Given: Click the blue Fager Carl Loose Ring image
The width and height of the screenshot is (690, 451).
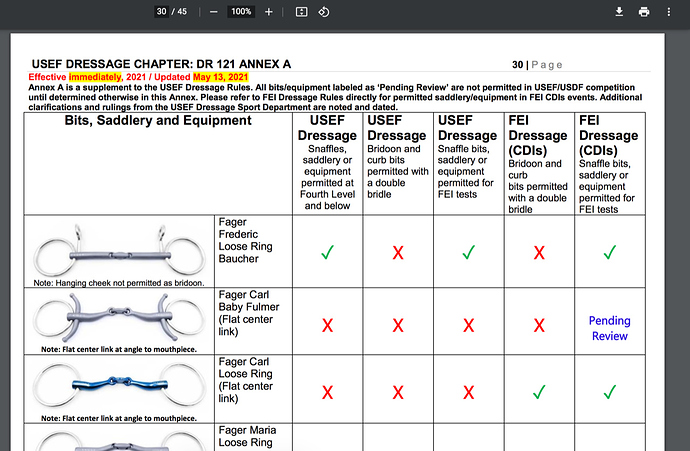Looking at the screenshot, I should (119, 385).
